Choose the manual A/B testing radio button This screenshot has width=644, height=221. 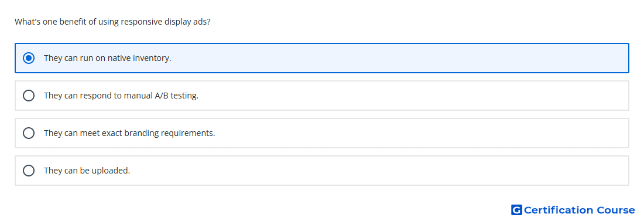[x=29, y=96]
